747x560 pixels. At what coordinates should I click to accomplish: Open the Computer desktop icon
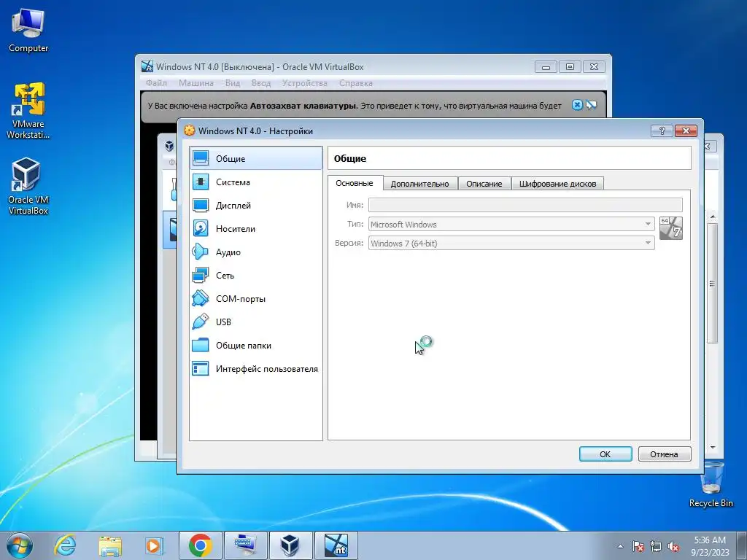coord(28,30)
